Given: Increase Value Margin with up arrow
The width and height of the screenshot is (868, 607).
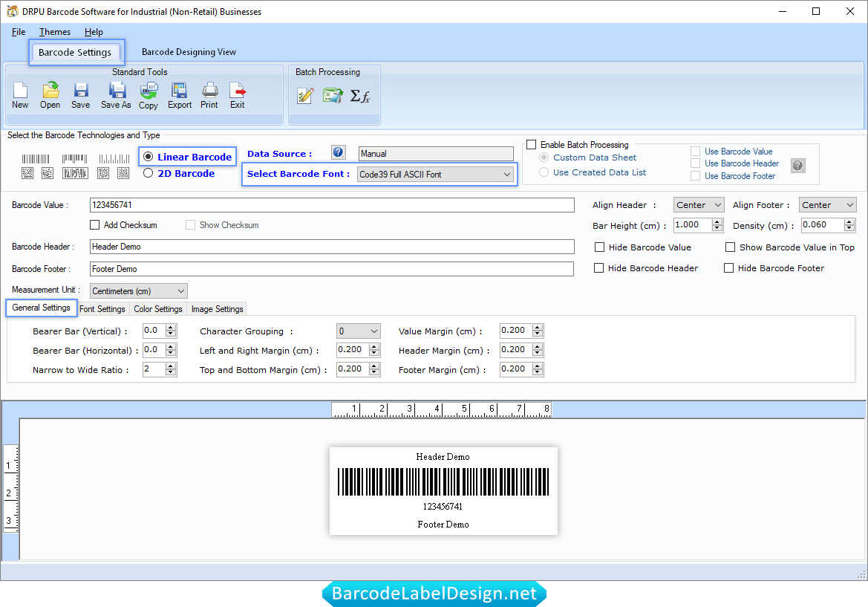Looking at the screenshot, I should [538, 328].
